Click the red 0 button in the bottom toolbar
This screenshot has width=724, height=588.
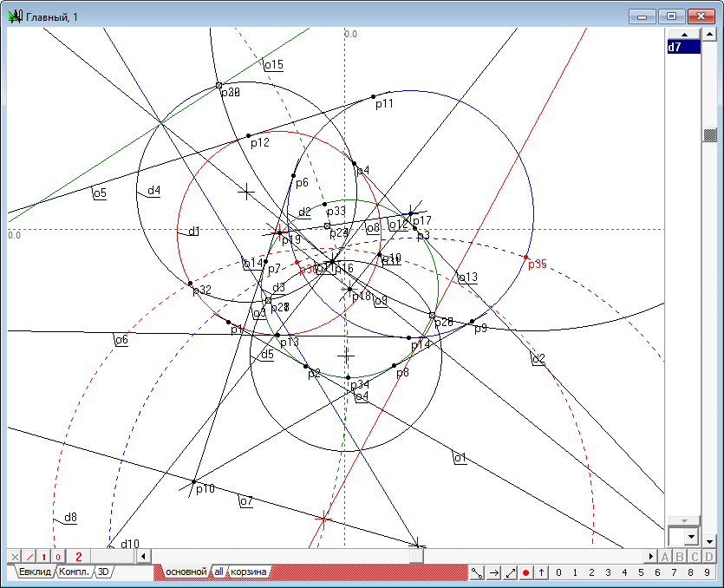(x=58, y=557)
